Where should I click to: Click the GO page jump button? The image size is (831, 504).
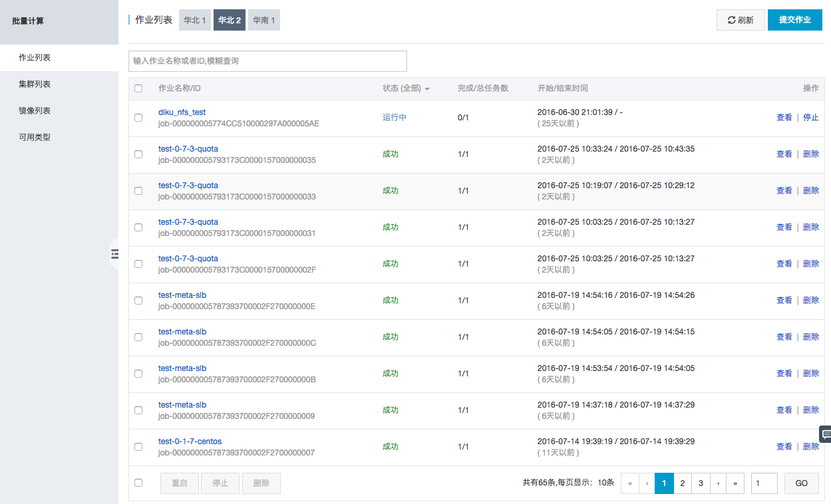tap(801, 483)
